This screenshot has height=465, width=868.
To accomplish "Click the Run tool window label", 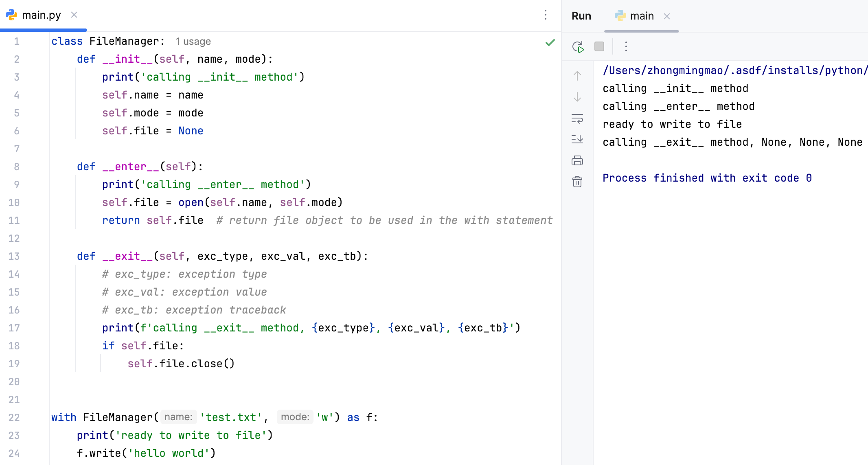I will (x=581, y=16).
